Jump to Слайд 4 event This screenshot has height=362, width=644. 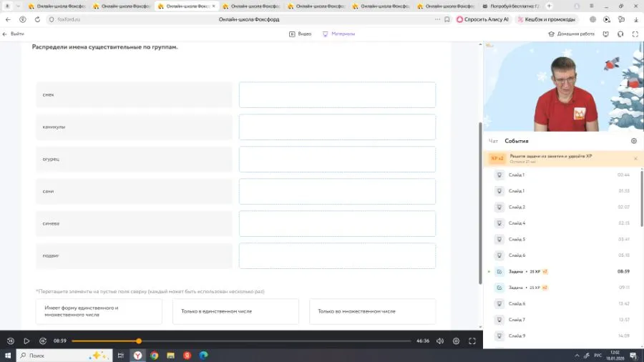(x=562, y=223)
